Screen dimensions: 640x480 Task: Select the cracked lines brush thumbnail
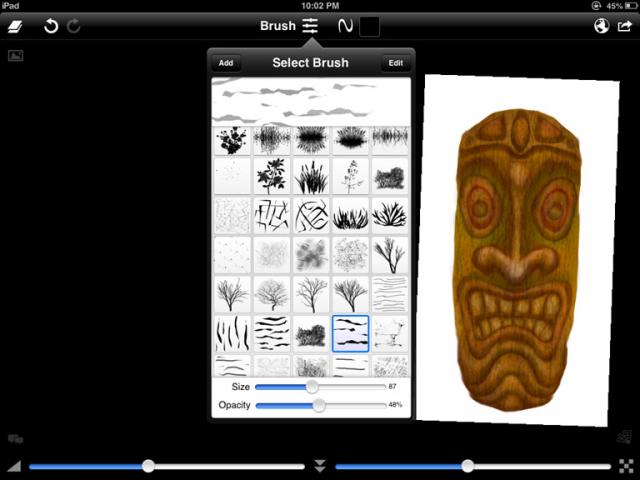click(x=271, y=214)
